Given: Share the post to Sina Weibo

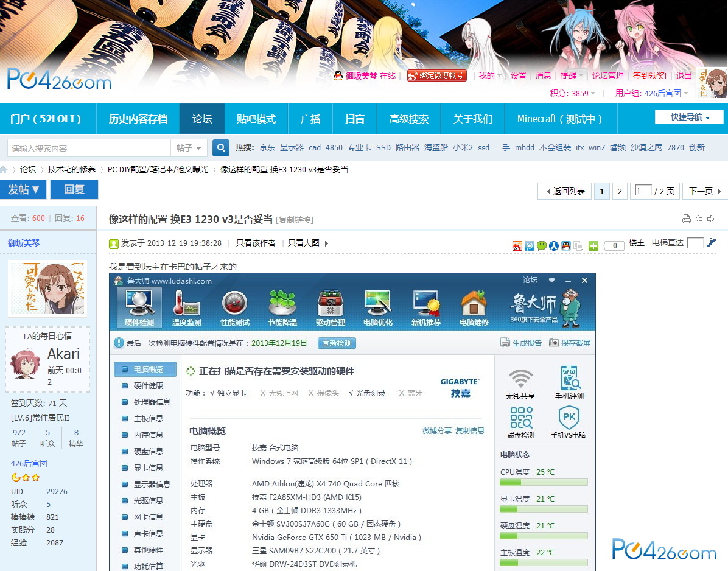Looking at the screenshot, I should coord(517,245).
